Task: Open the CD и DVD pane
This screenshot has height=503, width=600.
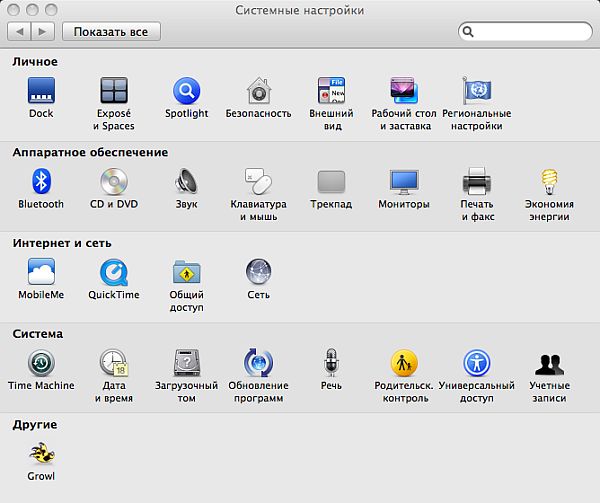Action: [114, 181]
